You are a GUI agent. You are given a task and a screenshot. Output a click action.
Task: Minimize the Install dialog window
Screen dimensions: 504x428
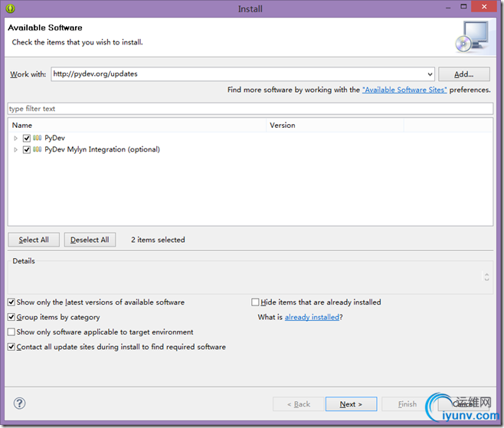click(x=448, y=7)
